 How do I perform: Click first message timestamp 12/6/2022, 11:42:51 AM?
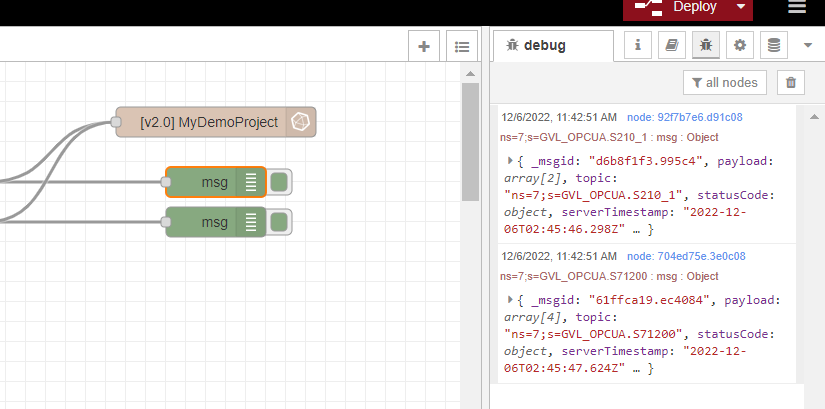point(559,117)
